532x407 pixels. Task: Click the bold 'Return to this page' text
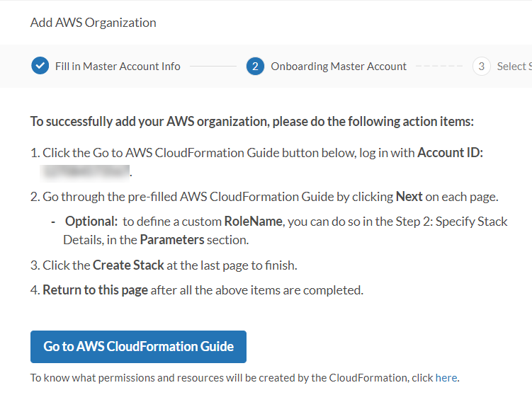point(95,290)
